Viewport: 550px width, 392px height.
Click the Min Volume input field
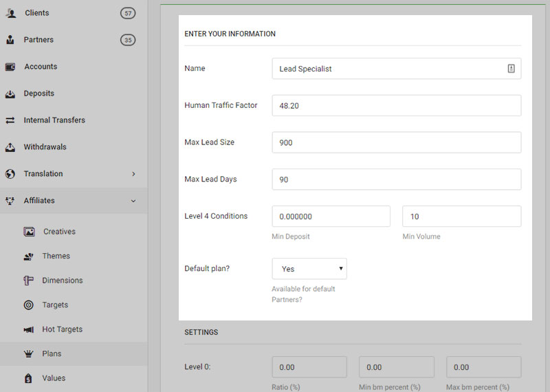[x=461, y=216]
